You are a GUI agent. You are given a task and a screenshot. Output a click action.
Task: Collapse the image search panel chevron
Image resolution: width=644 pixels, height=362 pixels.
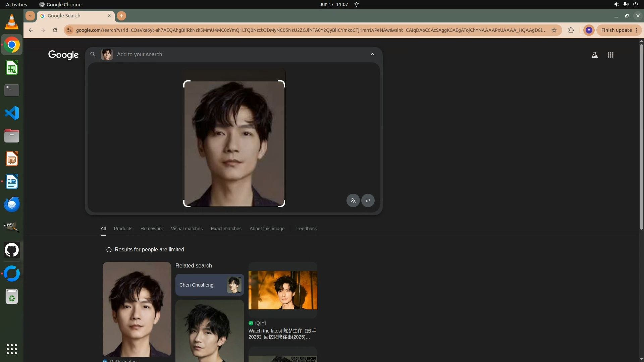tap(372, 54)
